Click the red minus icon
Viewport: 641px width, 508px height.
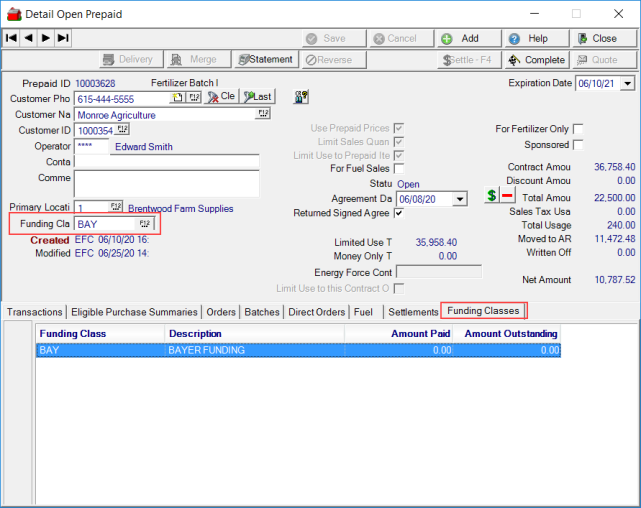(507, 196)
